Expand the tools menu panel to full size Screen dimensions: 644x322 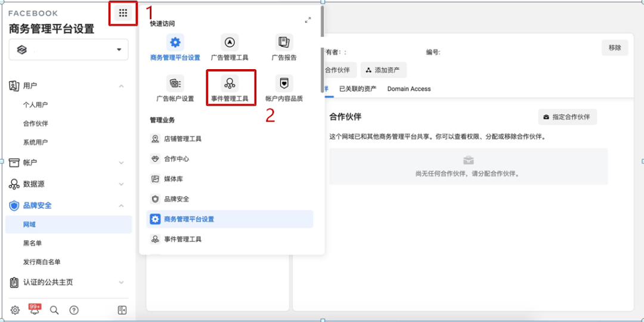point(308,20)
